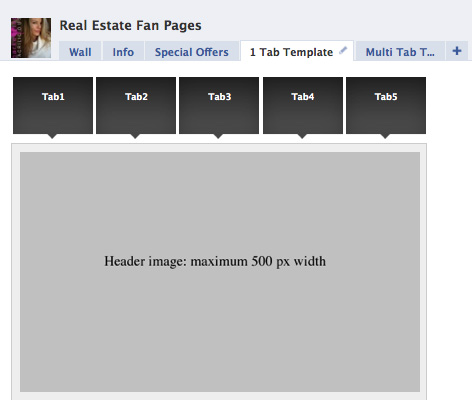Screen dimensions: 472x400
Task: Click the pointer arrow beneath Tab5
Action: click(x=385, y=136)
